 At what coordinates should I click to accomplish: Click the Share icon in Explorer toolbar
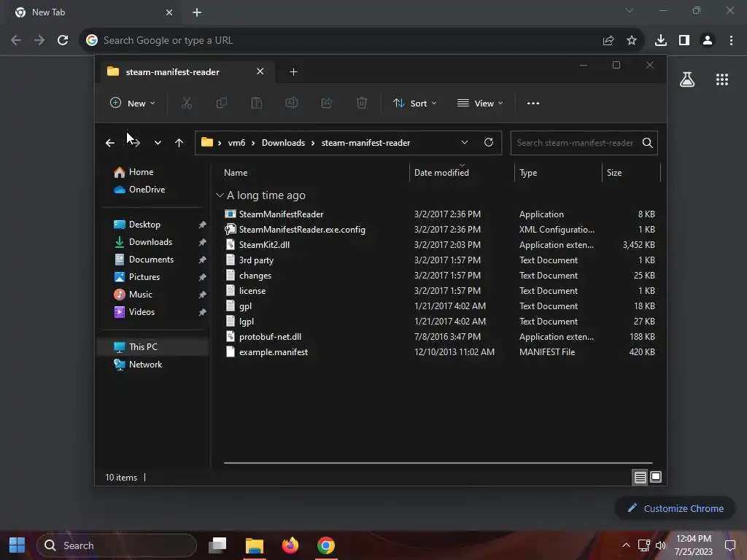coord(327,103)
